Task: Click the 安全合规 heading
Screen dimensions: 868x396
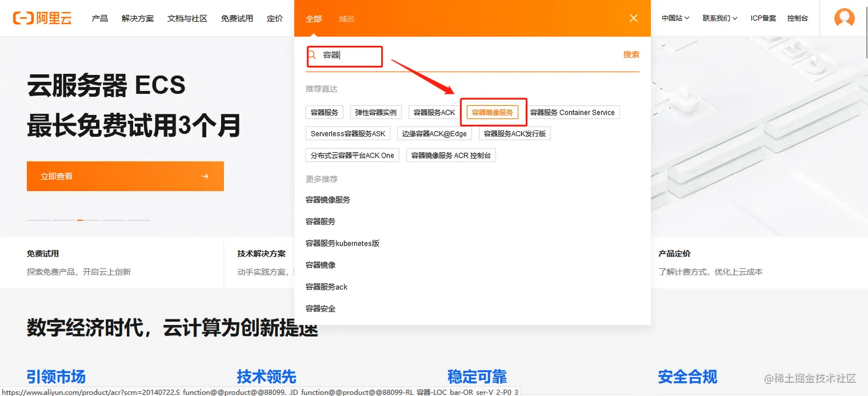Action: (x=688, y=376)
